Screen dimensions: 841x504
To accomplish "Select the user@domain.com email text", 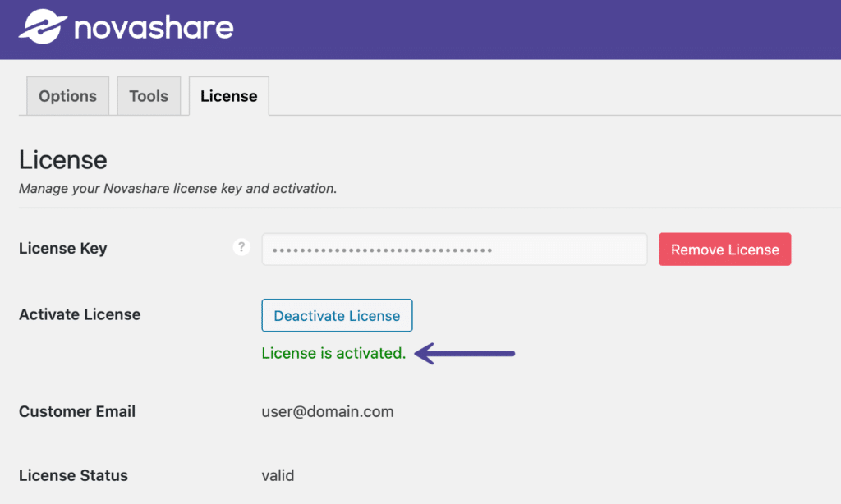I will pos(328,411).
